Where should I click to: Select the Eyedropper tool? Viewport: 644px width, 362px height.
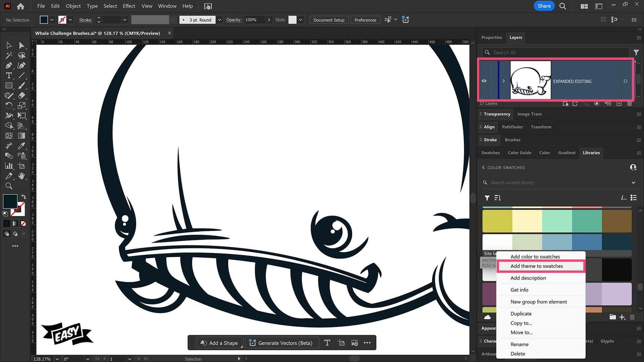coord(22,146)
